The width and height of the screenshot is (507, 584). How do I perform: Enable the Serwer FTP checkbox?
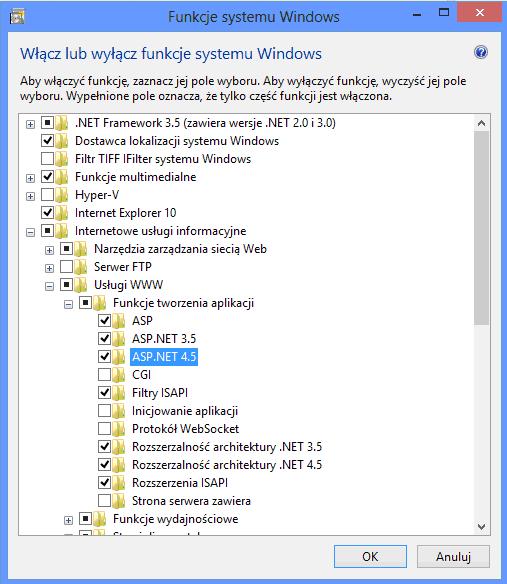[x=66, y=266]
